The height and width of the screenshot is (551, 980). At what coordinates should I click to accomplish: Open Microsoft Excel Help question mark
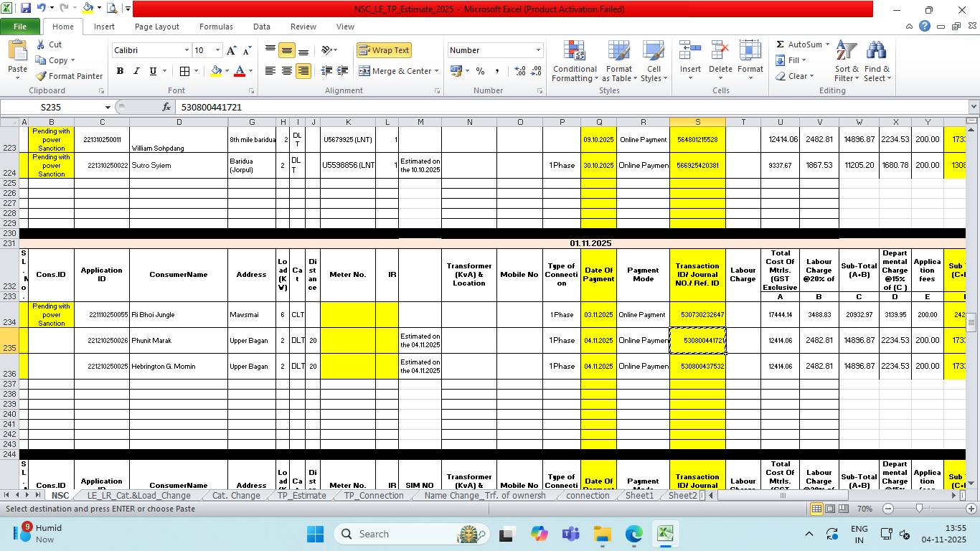coord(925,27)
